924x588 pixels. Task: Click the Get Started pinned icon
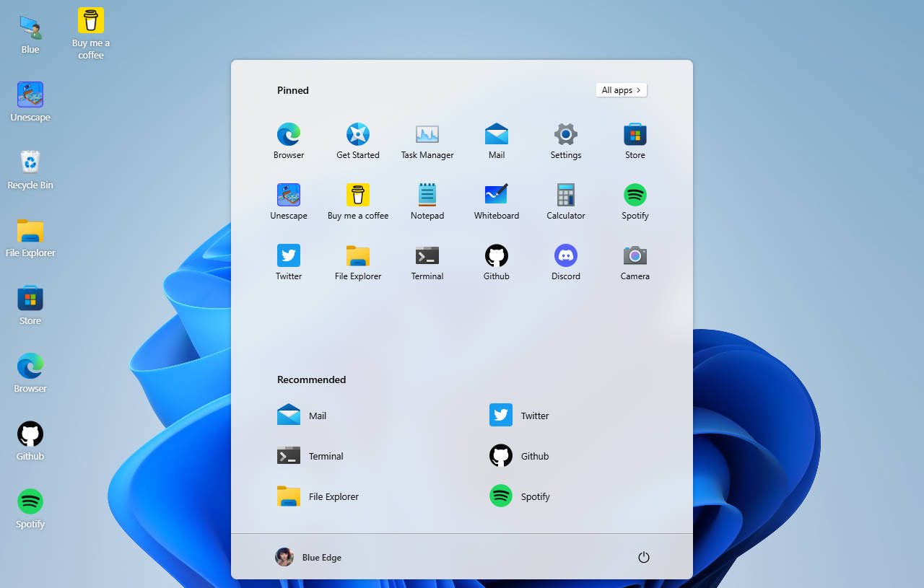tap(358, 135)
